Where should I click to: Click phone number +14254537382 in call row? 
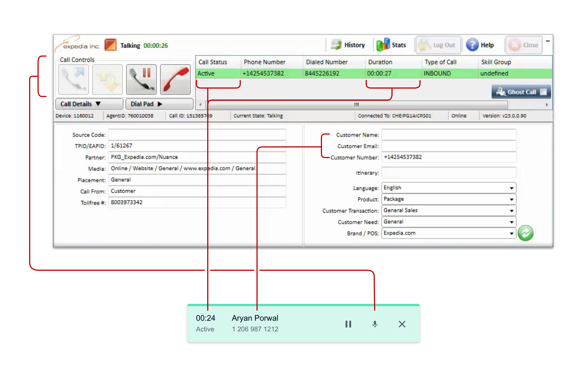pyautogui.click(x=263, y=73)
